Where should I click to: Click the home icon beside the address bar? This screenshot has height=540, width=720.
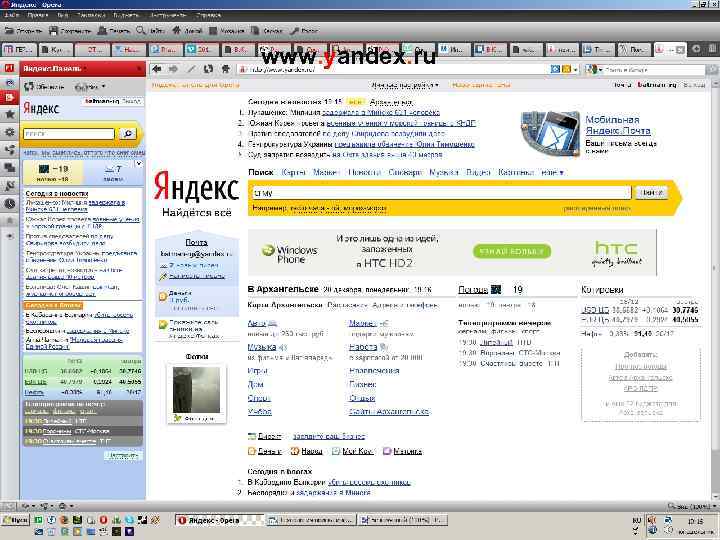click(x=225, y=69)
